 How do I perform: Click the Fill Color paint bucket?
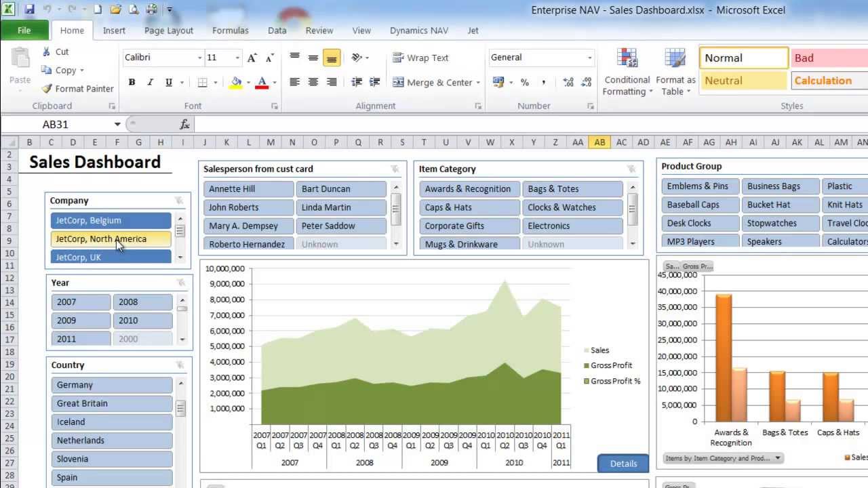(236, 83)
